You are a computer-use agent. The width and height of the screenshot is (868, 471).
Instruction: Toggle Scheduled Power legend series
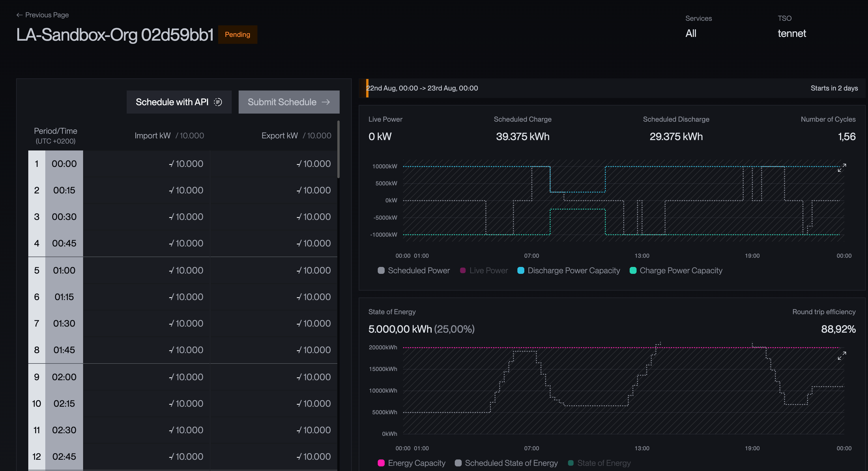pyautogui.click(x=414, y=270)
